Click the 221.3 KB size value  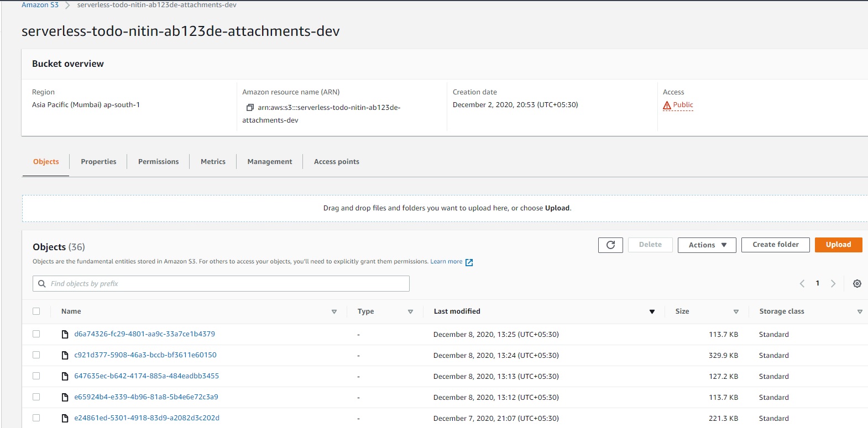pyautogui.click(x=723, y=419)
